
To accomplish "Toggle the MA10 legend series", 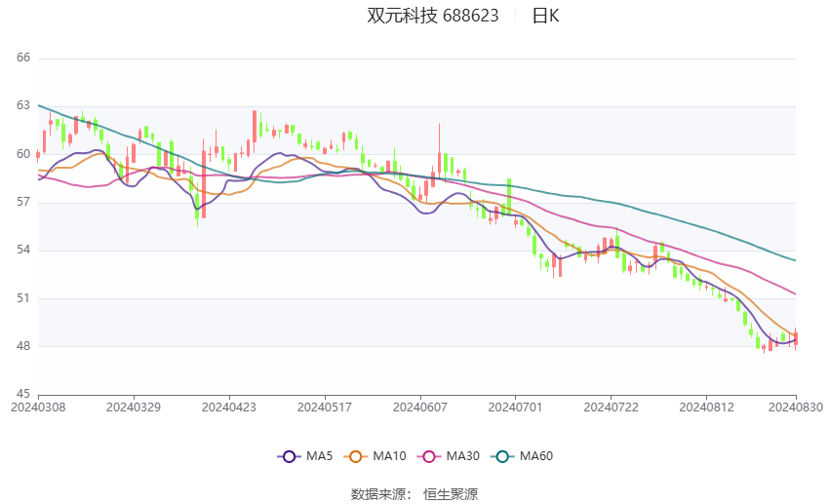I will (375, 456).
